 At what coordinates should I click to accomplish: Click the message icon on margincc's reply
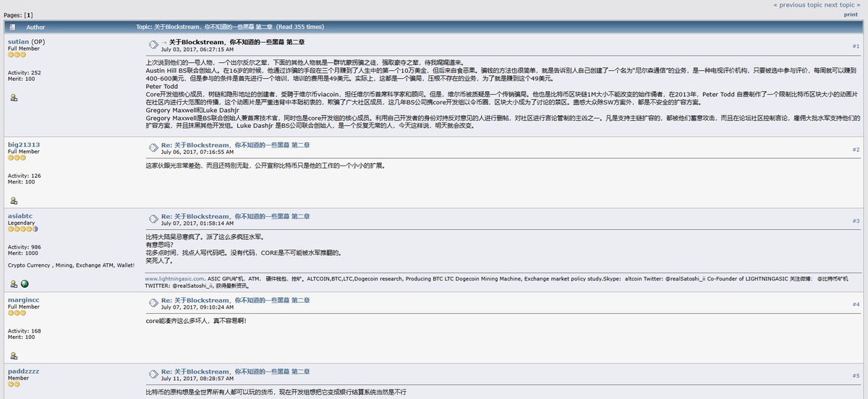(x=153, y=303)
